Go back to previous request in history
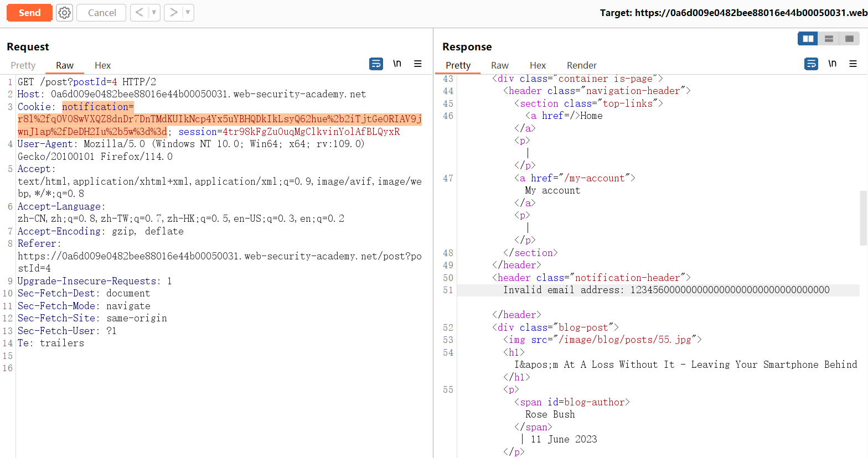This screenshot has height=458, width=868. pos(139,13)
